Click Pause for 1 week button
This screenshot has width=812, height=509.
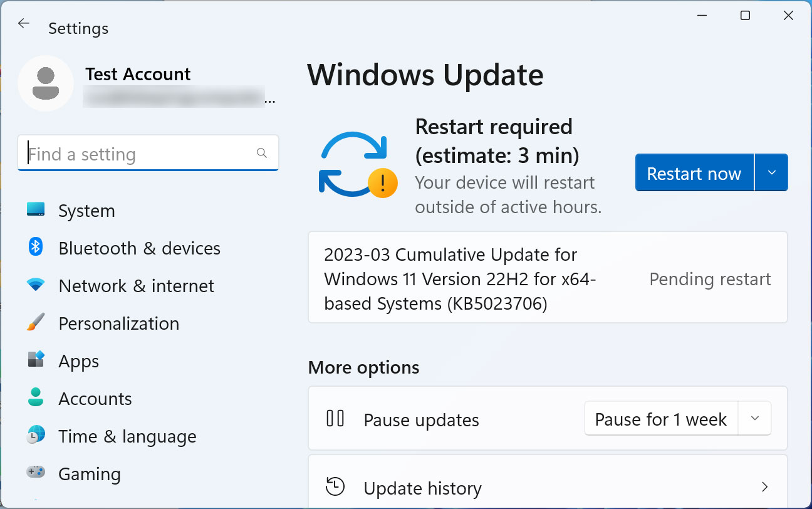(x=661, y=419)
